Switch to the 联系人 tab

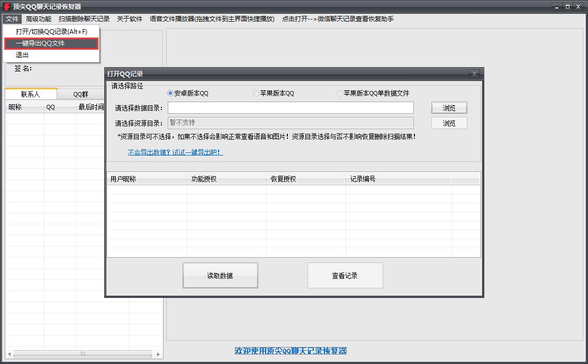(30, 94)
